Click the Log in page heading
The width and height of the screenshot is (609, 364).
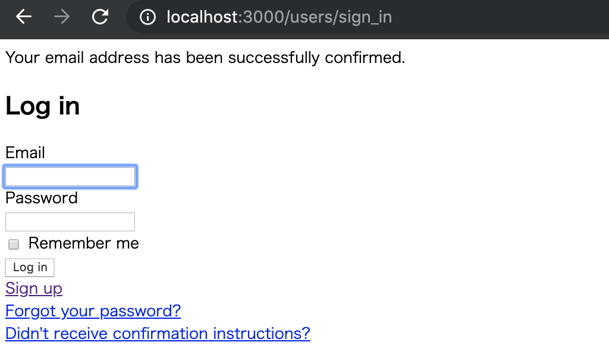(42, 106)
